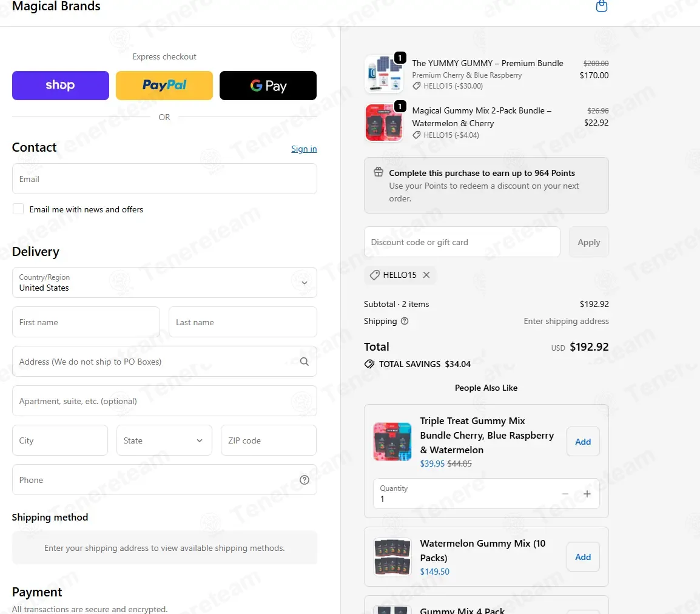Image resolution: width=700 pixels, height=614 pixels.
Task: Expand the State dropdown
Action: [x=164, y=440]
